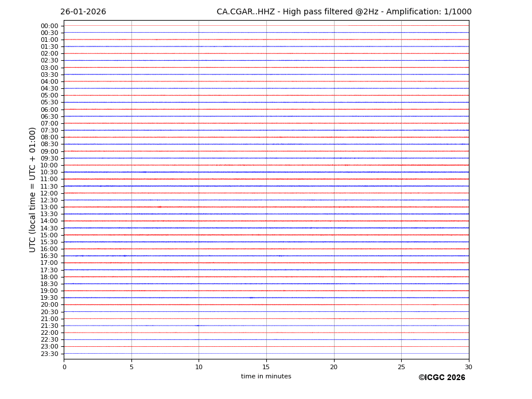Click the 0 tick on the minutes axis

pyautogui.click(x=64, y=367)
